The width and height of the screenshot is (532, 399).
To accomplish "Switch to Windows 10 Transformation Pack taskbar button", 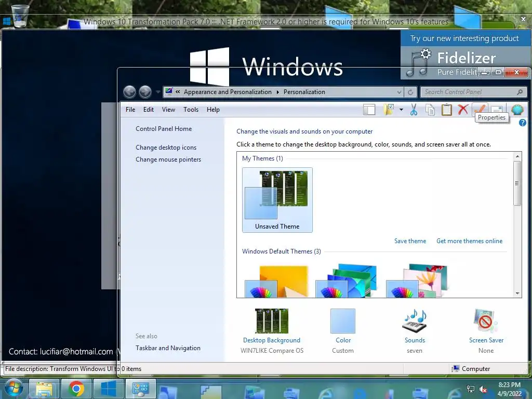I will pos(108,389).
